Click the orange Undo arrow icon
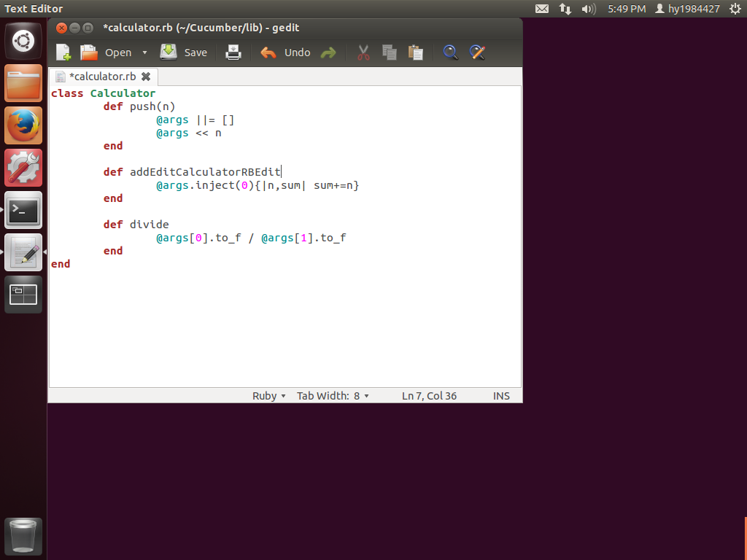This screenshot has height=560, width=747. point(268,52)
